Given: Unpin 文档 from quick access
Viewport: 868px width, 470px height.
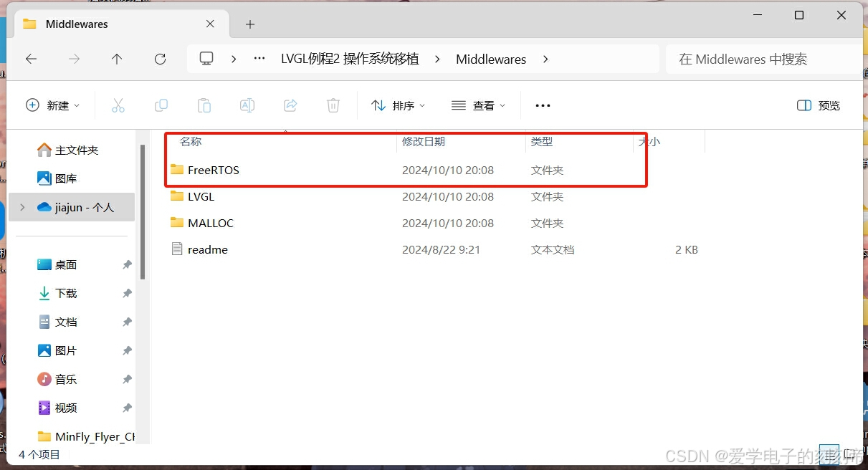Looking at the screenshot, I should [127, 322].
